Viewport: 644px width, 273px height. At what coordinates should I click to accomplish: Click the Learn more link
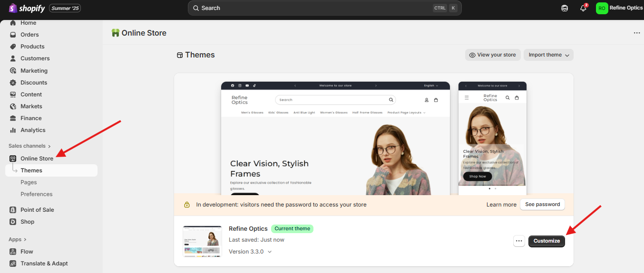[x=501, y=205]
